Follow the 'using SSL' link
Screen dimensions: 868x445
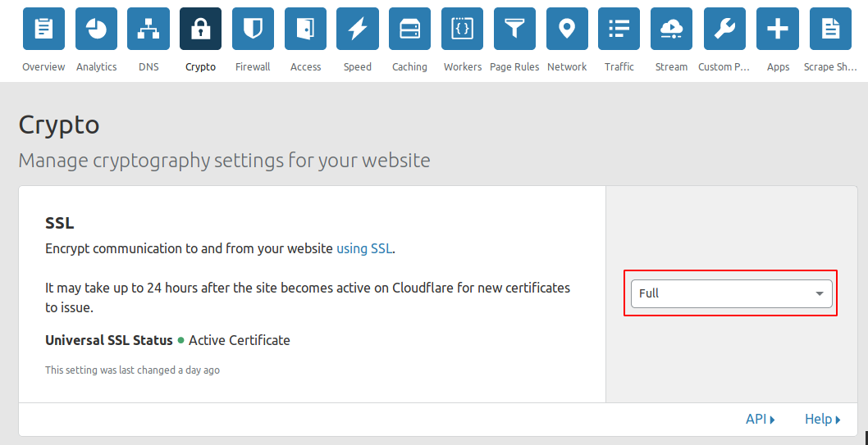(364, 248)
